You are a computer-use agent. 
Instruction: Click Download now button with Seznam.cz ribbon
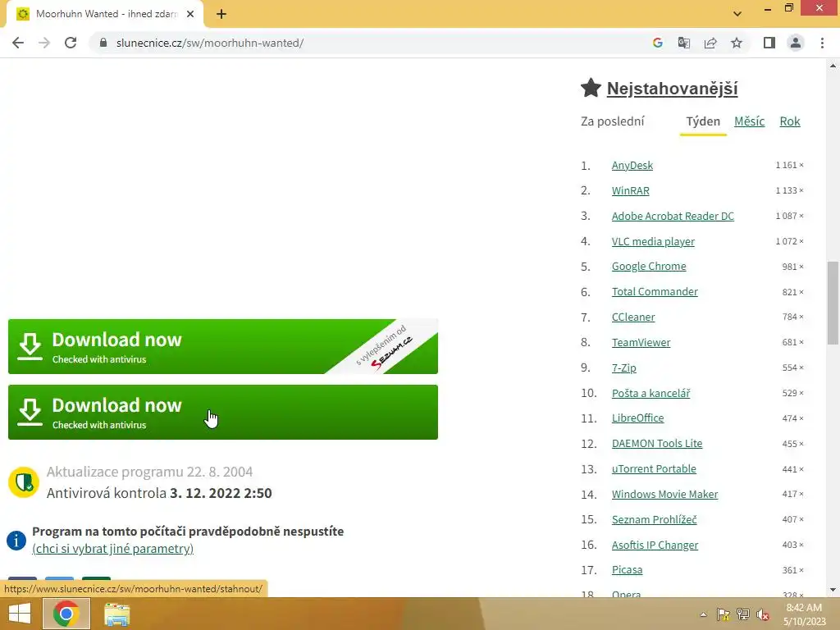click(223, 347)
